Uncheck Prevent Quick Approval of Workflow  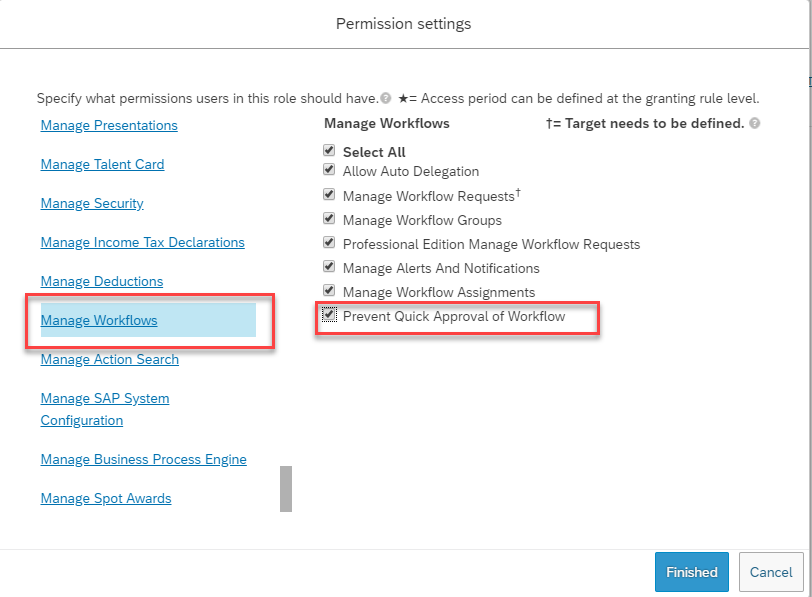click(x=329, y=314)
